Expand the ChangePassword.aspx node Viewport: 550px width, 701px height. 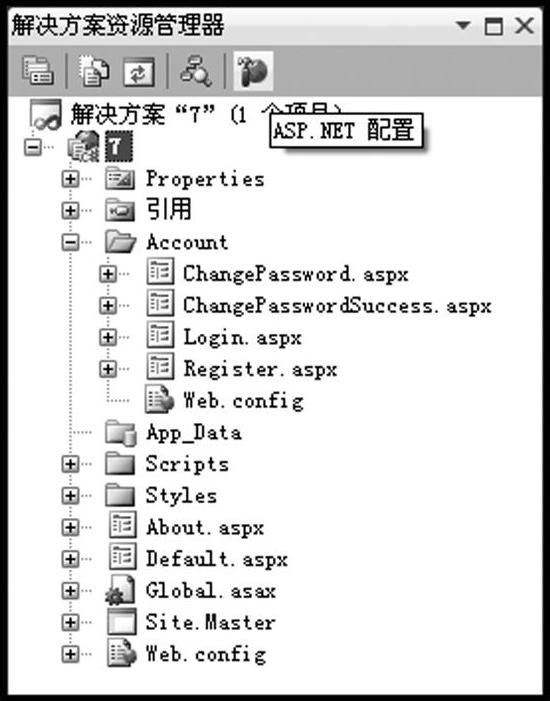tap(107, 274)
